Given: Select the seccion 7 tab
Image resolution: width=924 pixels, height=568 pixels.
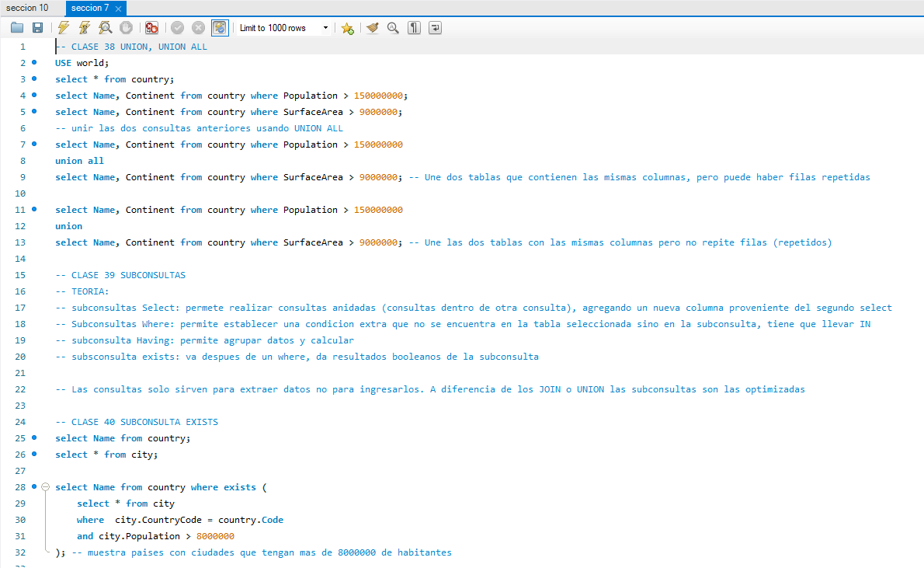Looking at the screenshot, I should pyautogui.click(x=90, y=8).
